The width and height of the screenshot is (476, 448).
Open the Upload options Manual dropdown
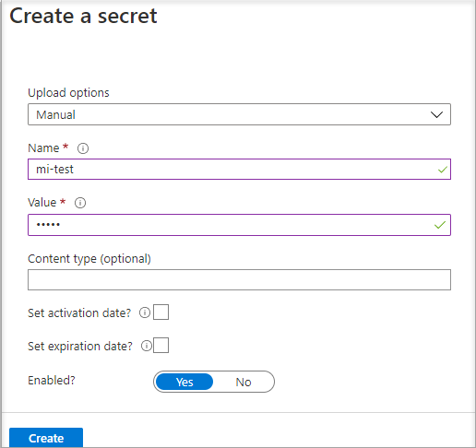click(x=239, y=114)
